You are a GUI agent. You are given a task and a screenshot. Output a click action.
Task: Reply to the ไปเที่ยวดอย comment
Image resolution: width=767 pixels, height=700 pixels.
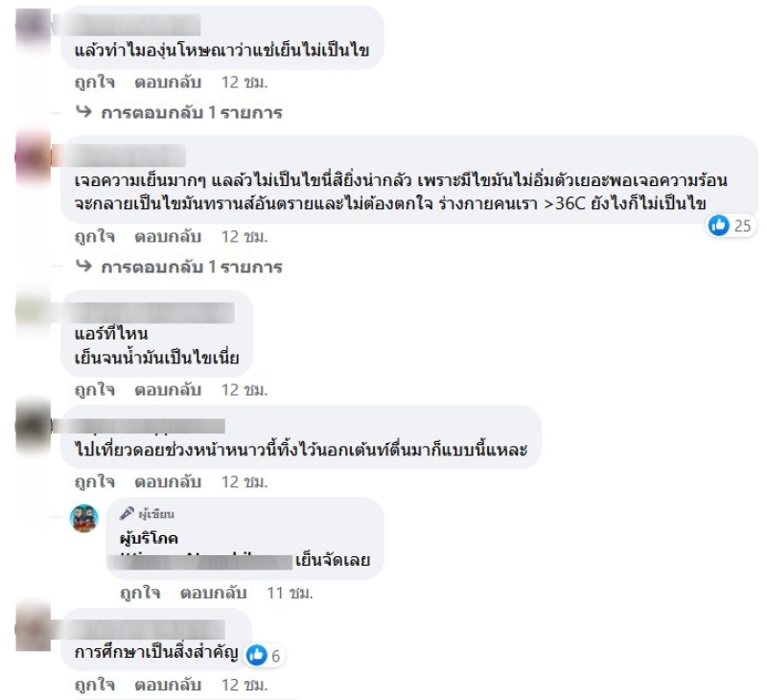[168, 481]
